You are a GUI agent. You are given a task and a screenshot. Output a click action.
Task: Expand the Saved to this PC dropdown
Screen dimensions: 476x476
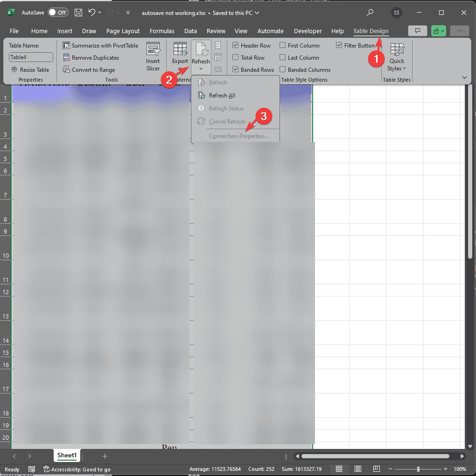pos(257,13)
